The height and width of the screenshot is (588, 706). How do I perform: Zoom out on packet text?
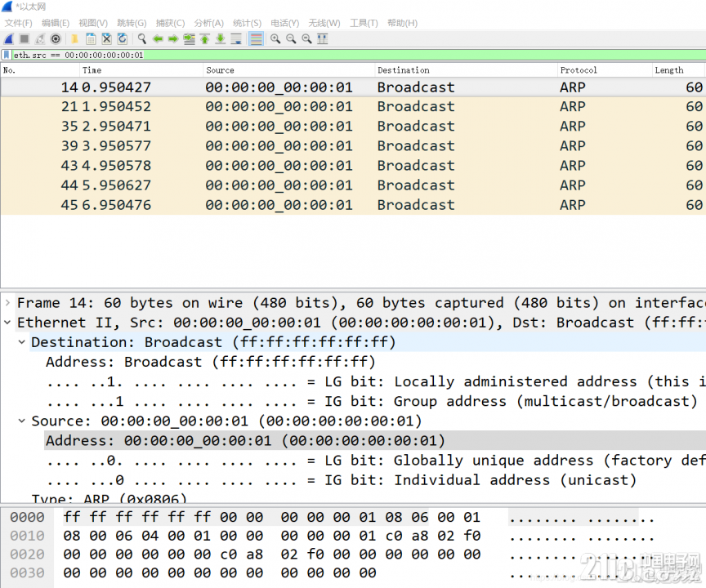[x=291, y=39]
